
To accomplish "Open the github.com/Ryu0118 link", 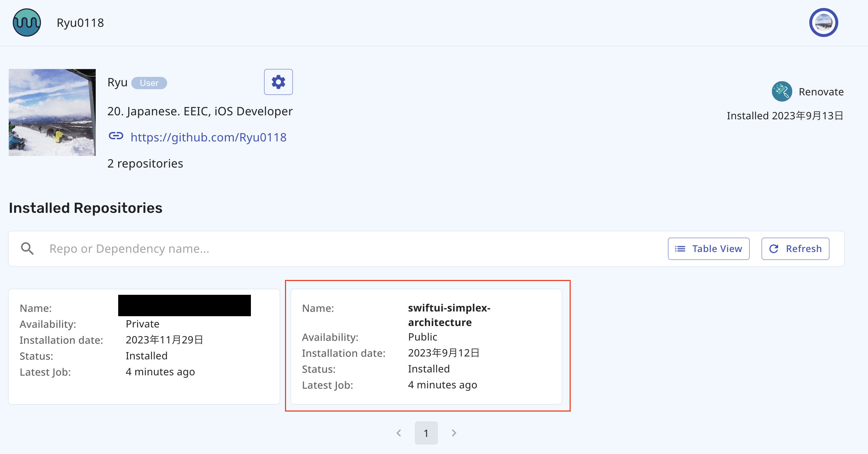I will point(208,137).
